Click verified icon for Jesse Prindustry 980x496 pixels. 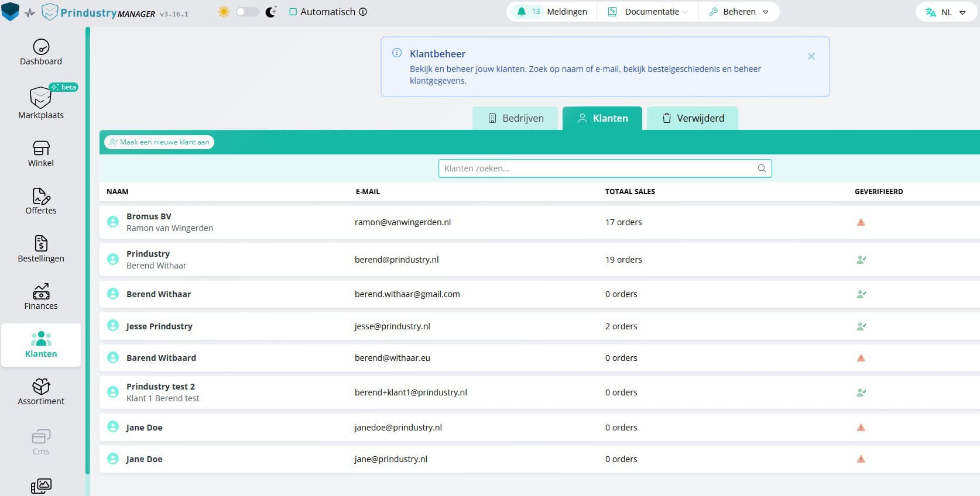861,326
